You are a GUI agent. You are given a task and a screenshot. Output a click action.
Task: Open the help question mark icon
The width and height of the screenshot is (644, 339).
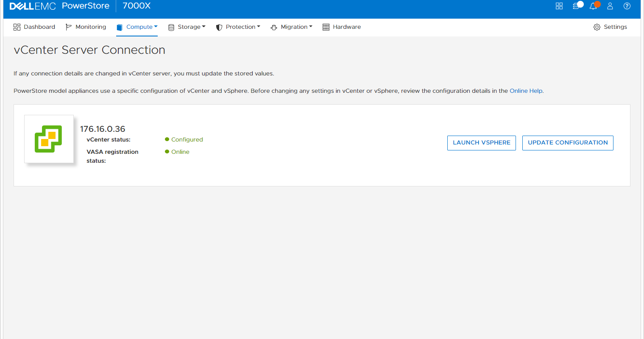627,6
